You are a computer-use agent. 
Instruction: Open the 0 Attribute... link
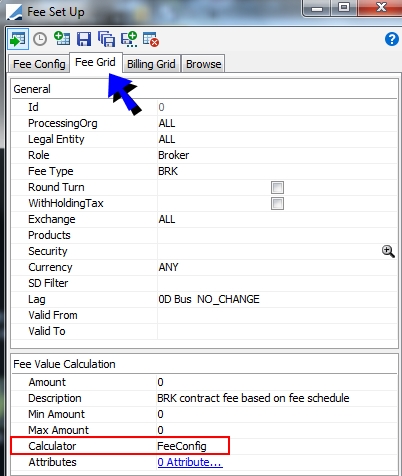point(190,462)
